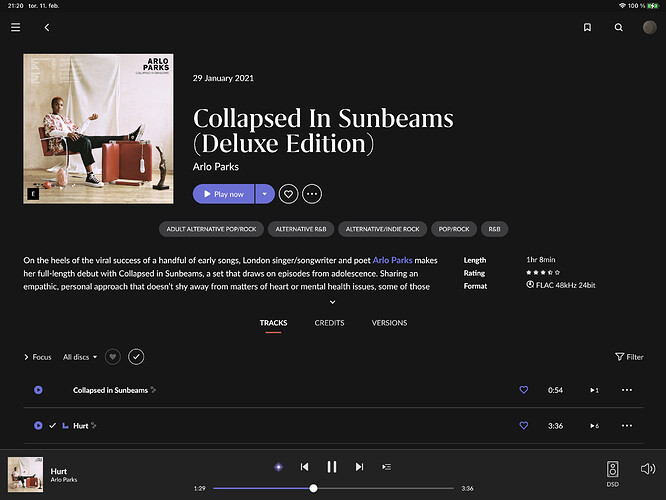Open more options for Collapsed in Sunbeams track
The height and width of the screenshot is (500, 666).
627,390
